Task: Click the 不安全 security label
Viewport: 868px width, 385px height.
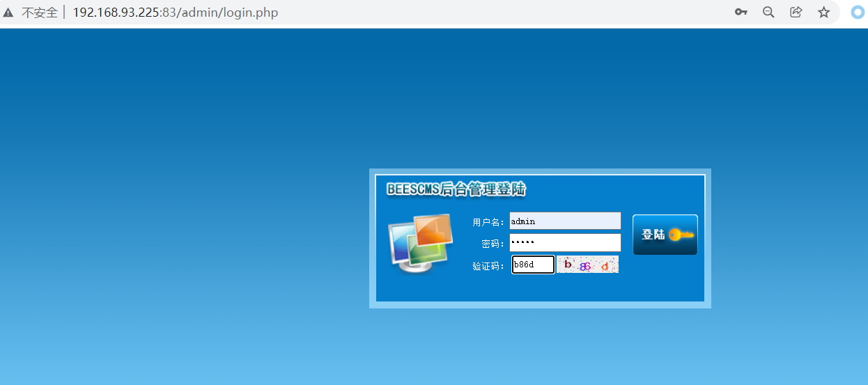Action: (x=40, y=13)
